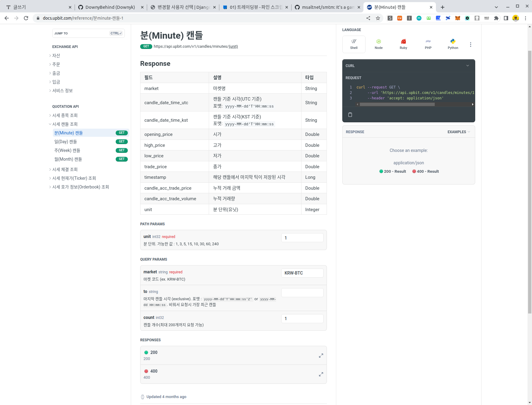Copy the cURL request to clipboard
Viewport: 532px width, 405px height.
point(350,114)
